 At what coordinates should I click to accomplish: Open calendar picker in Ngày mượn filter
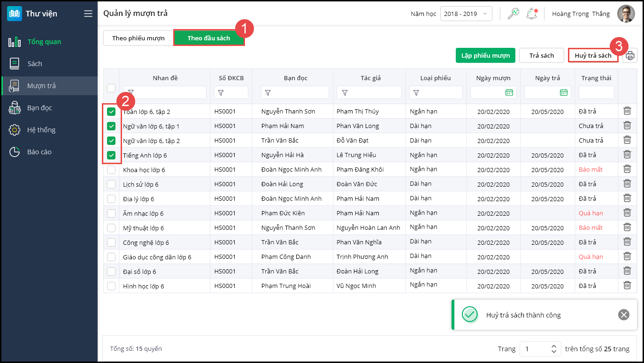[x=509, y=93]
